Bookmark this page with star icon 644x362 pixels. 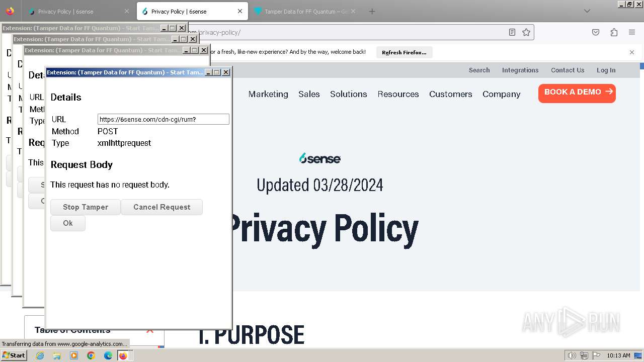pos(526,32)
